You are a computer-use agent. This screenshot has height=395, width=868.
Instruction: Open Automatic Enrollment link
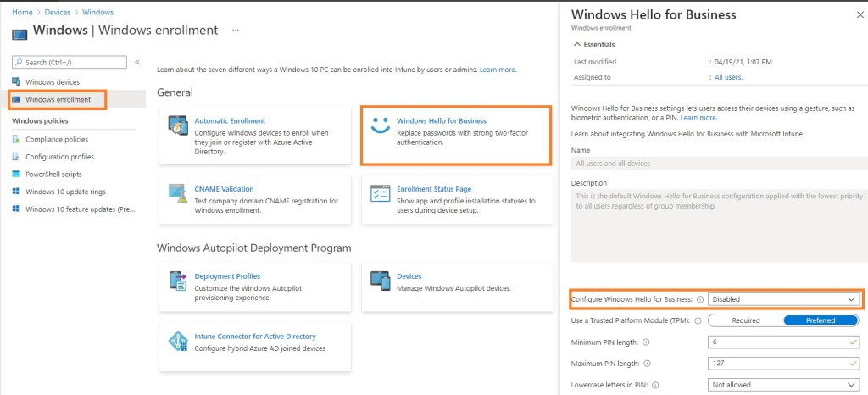click(x=230, y=120)
